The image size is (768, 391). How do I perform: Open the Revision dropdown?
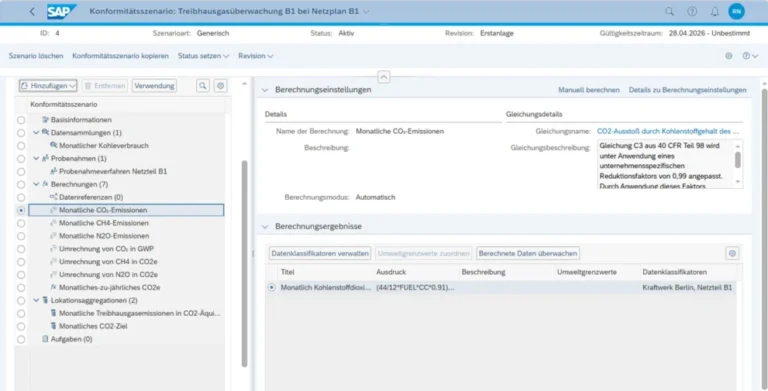pyautogui.click(x=256, y=56)
